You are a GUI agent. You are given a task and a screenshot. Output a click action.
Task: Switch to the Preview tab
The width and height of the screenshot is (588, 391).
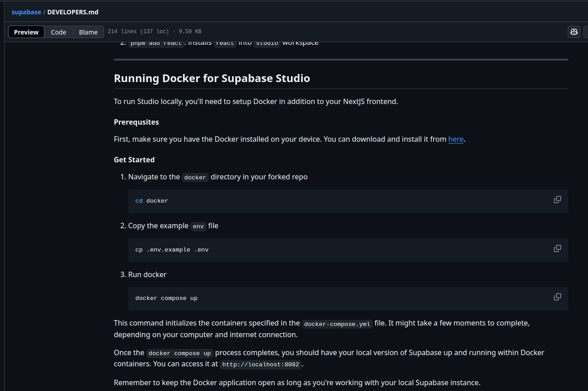[x=26, y=32]
